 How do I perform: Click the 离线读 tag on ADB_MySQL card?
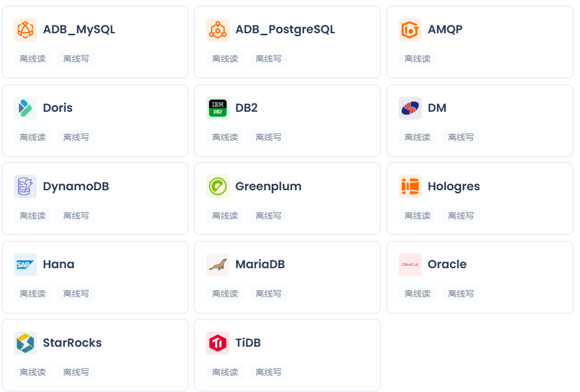(x=33, y=59)
